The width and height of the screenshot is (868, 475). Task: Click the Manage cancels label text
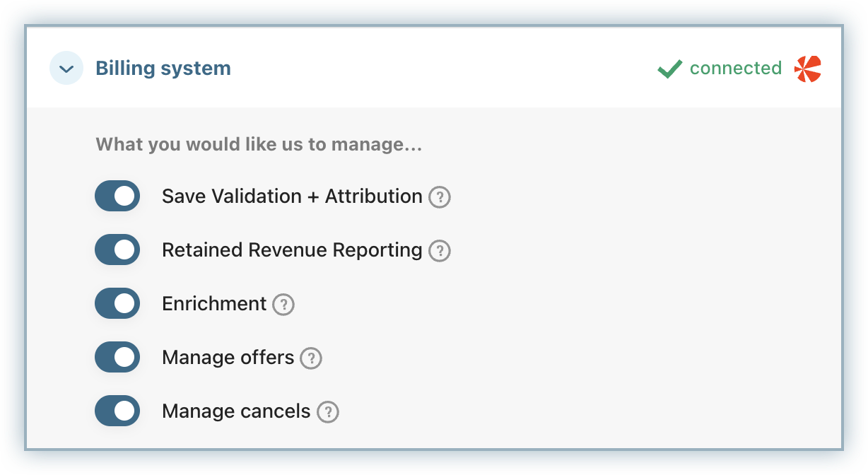pyautogui.click(x=236, y=411)
